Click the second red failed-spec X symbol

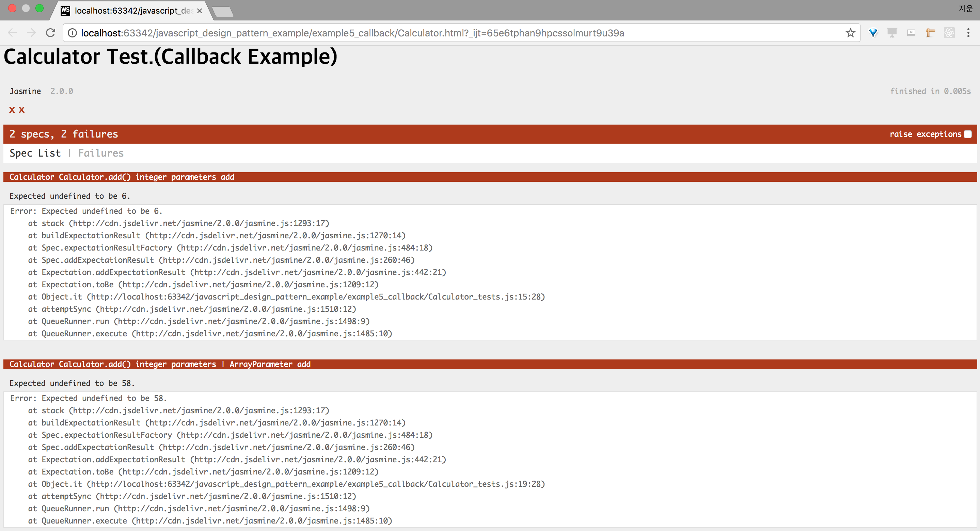point(22,110)
